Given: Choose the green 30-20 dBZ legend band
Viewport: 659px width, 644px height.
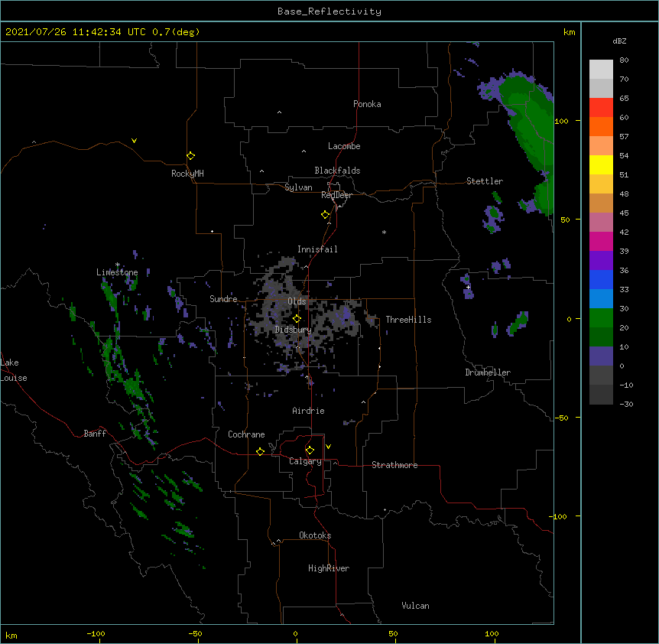Looking at the screenshot, I should [601, 318].
